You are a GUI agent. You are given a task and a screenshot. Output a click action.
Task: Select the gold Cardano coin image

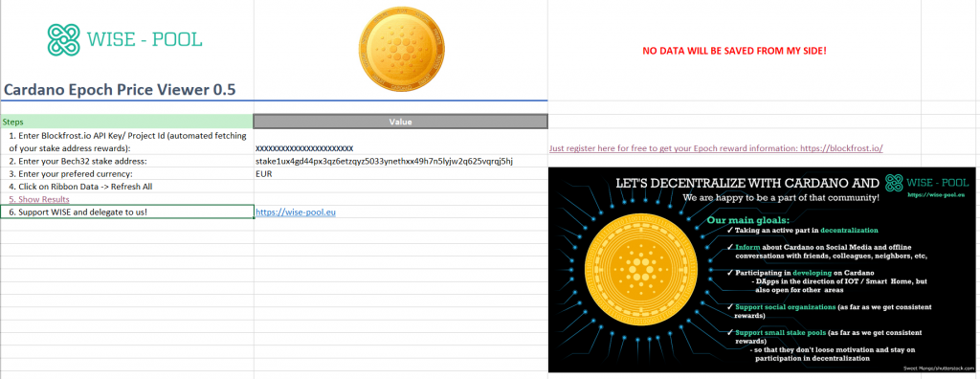point(402,51)
